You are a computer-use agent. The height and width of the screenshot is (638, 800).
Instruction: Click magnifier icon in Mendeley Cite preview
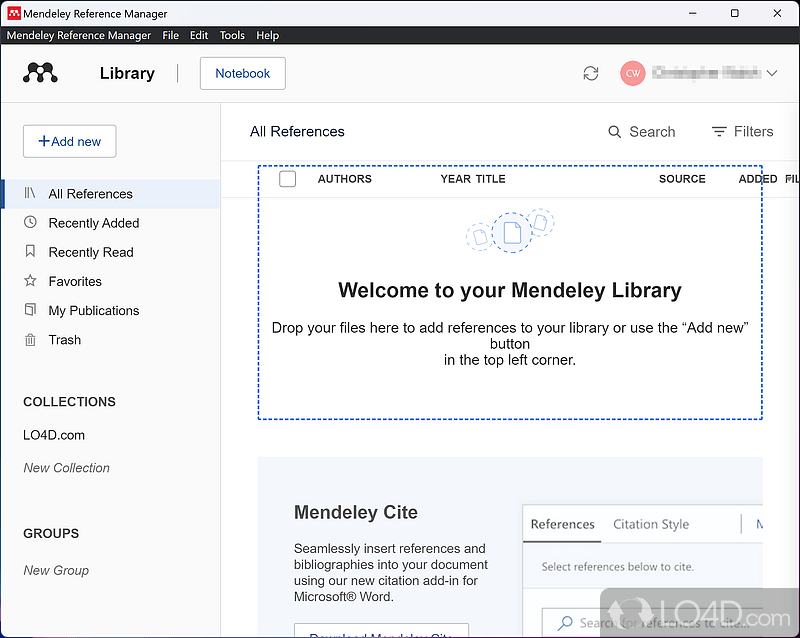565,623
